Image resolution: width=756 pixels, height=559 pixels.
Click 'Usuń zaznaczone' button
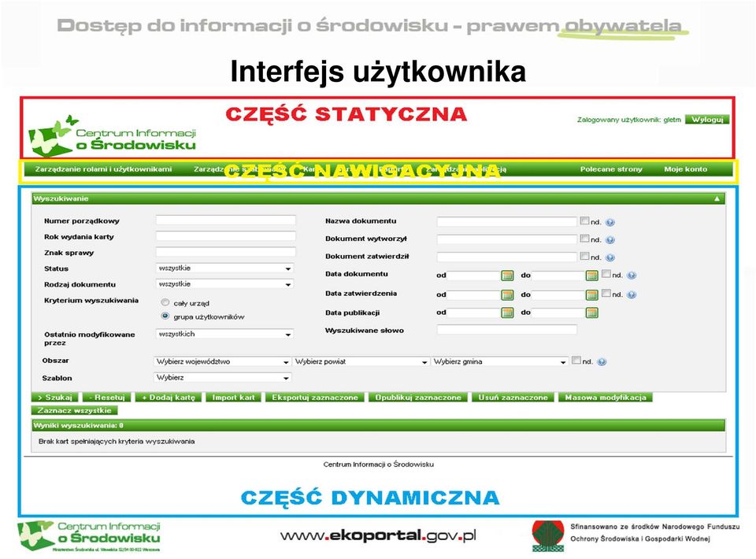click(513, 398)
